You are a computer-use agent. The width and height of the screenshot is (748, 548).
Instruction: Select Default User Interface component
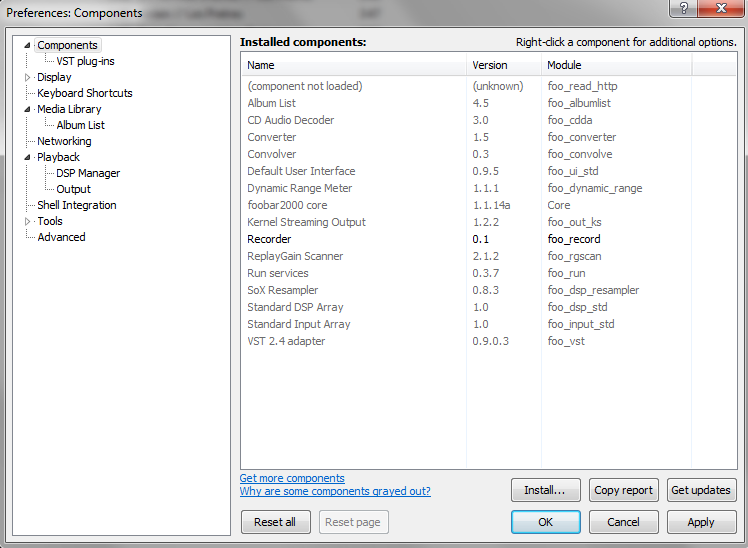tap(488, 171)
